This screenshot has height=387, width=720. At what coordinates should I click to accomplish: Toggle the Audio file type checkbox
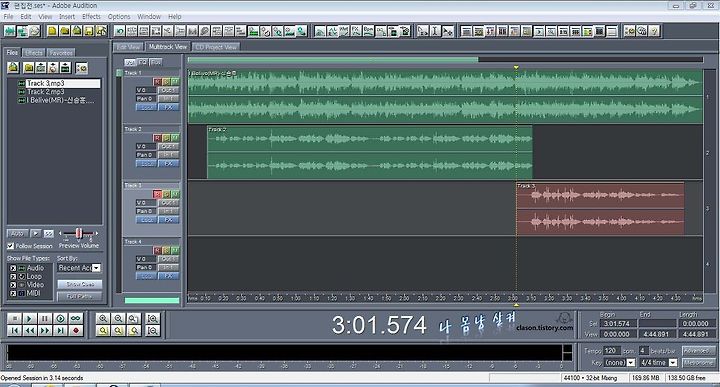click(13, 268)
